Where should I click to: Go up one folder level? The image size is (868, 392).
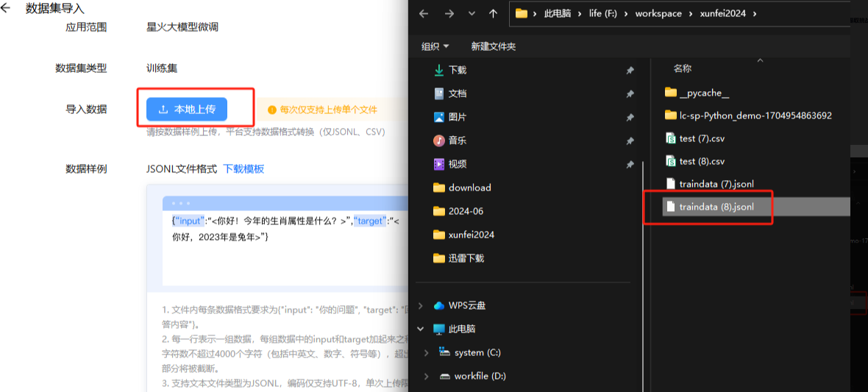(x=494, y=14)
